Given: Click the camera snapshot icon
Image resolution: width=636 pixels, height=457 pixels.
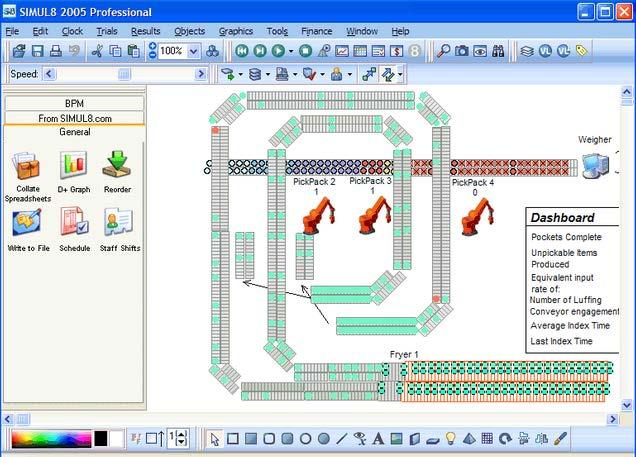Looking at the screenshot, I should click(x=462, y=51).
